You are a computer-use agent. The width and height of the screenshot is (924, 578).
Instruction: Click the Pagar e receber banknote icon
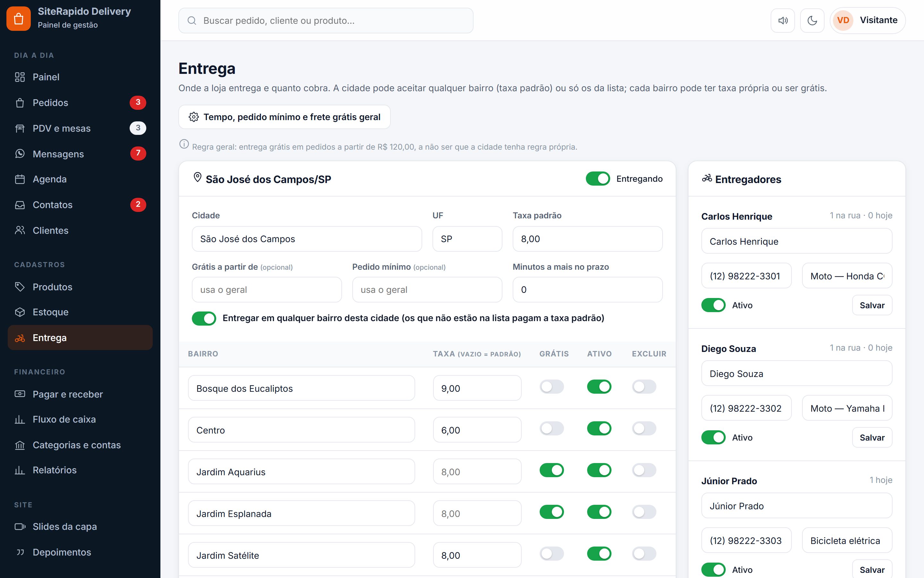pos(20,394)
